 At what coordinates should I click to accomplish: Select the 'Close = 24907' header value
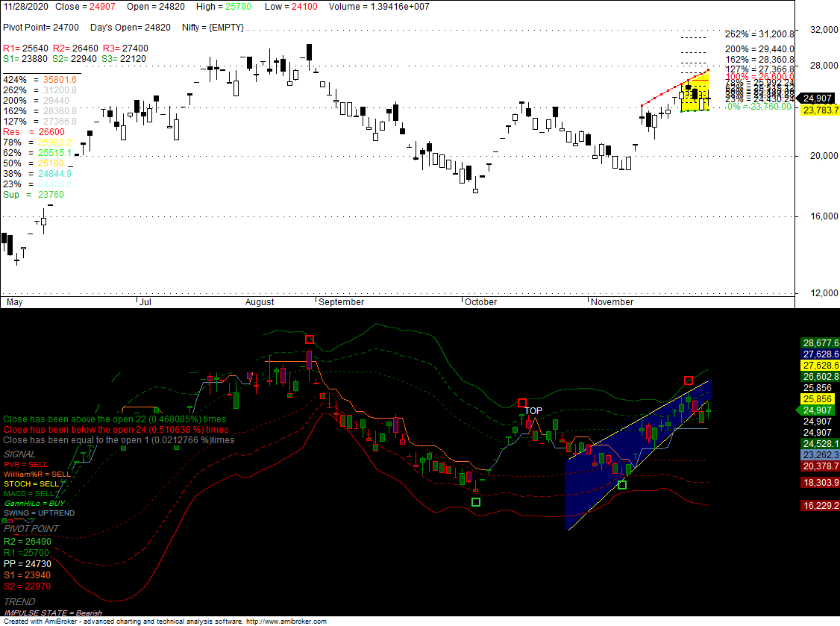[85, 7]
